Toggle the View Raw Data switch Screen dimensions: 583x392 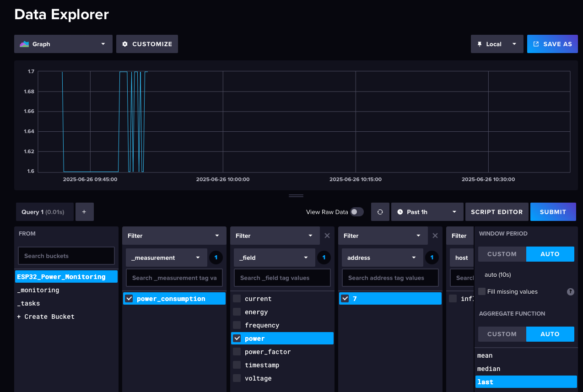(x=356, y=212)
